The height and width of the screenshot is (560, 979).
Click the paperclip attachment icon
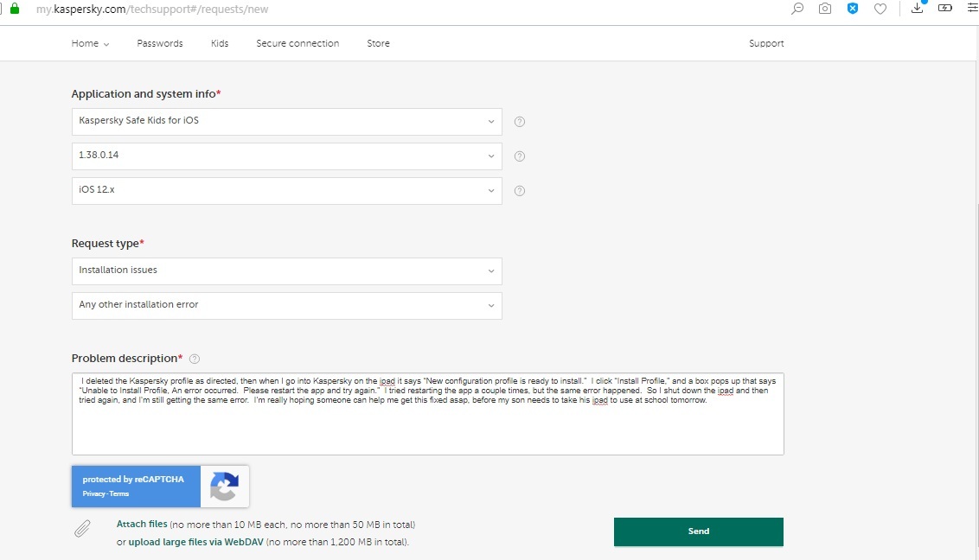click(82, 529)
